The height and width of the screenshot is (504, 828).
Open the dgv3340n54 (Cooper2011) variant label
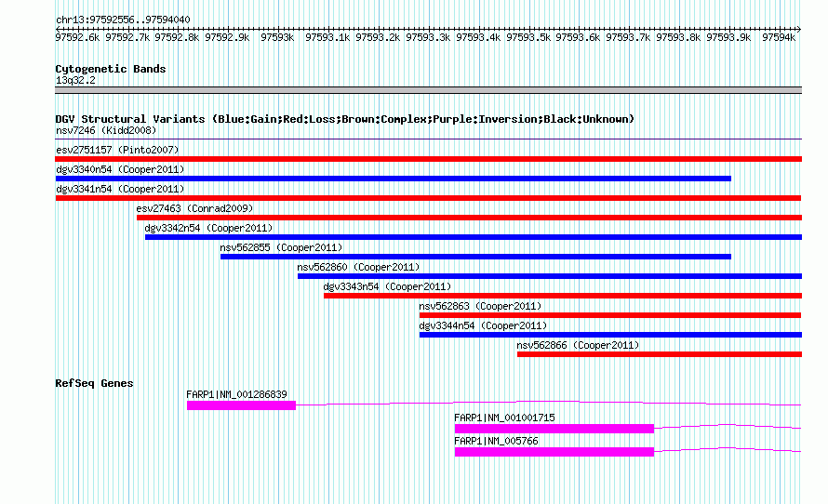coord(120,169)
